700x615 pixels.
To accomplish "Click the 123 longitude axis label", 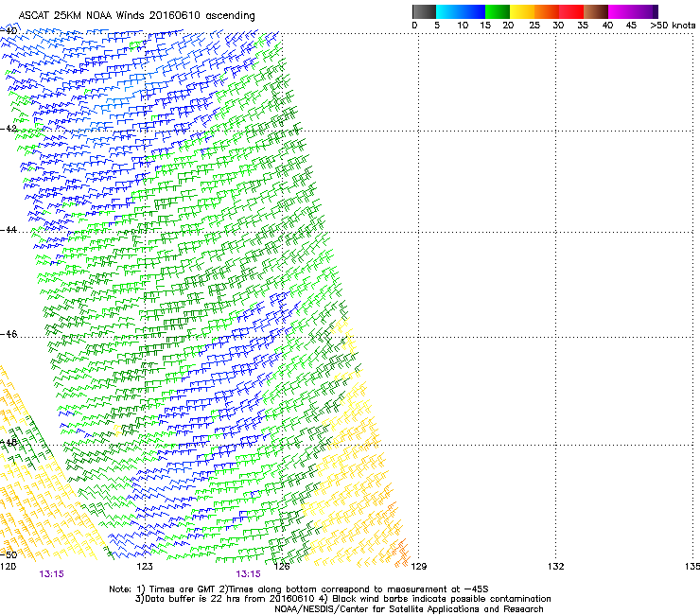I will click(145, 567).
